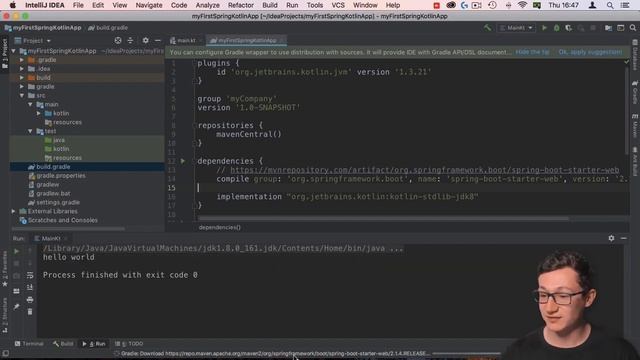Click the Build Project hammer icon

point(487,28)
